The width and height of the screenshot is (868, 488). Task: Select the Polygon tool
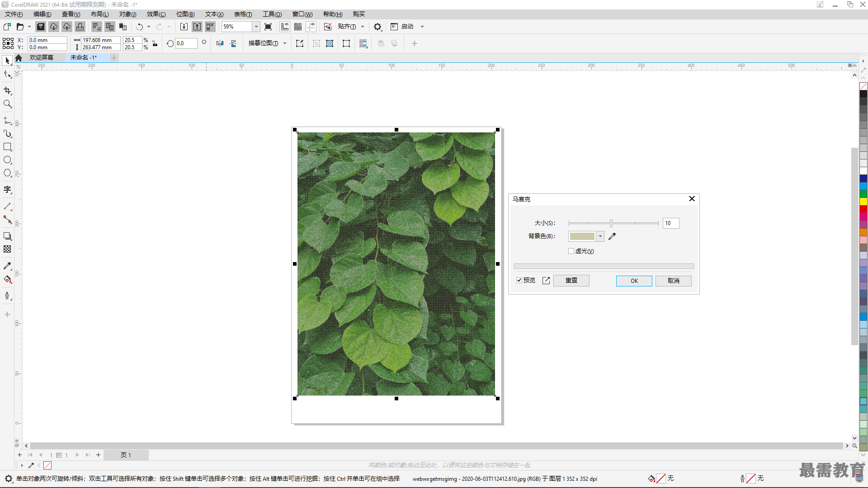click(x=7, y=173)
